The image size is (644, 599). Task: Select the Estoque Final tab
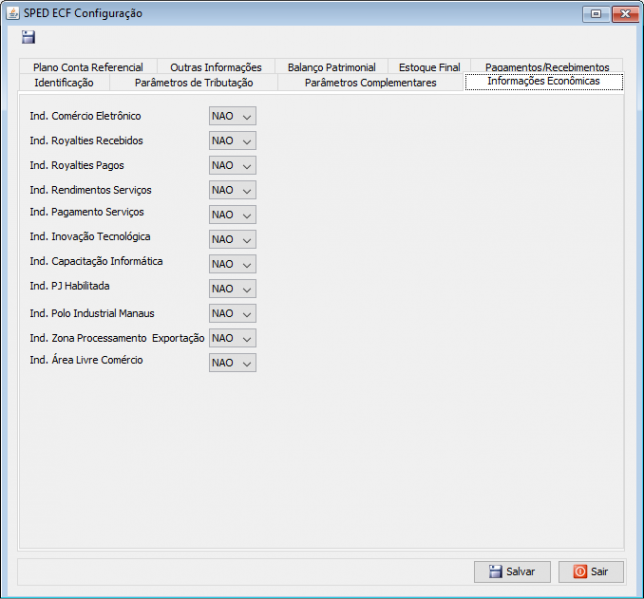(429, 67)
